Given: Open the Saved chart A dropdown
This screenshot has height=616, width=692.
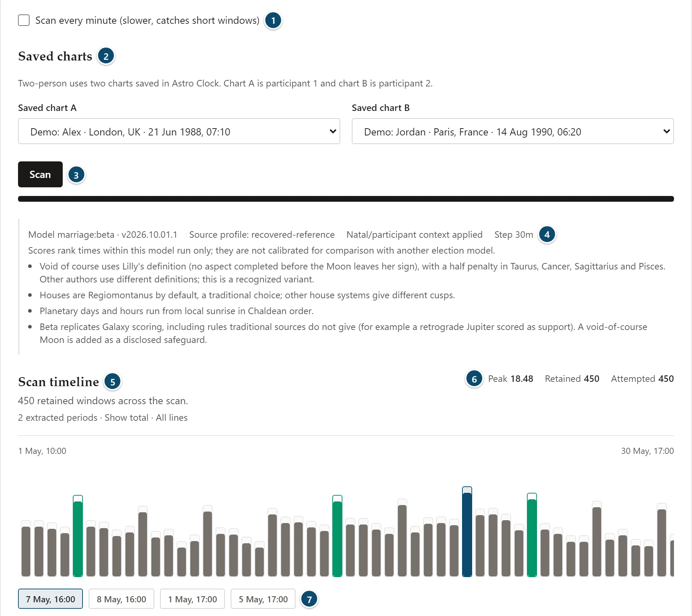Looking at the screenshot, I should 179,131.
